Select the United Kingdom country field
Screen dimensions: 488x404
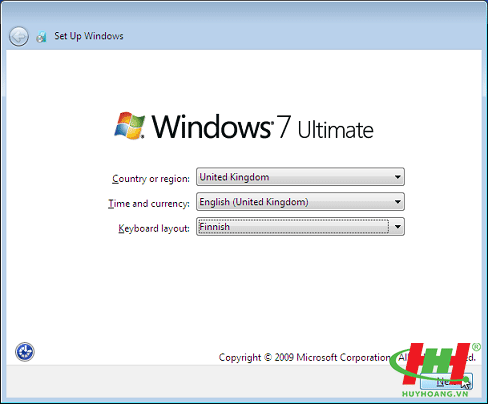pos(300,177)
